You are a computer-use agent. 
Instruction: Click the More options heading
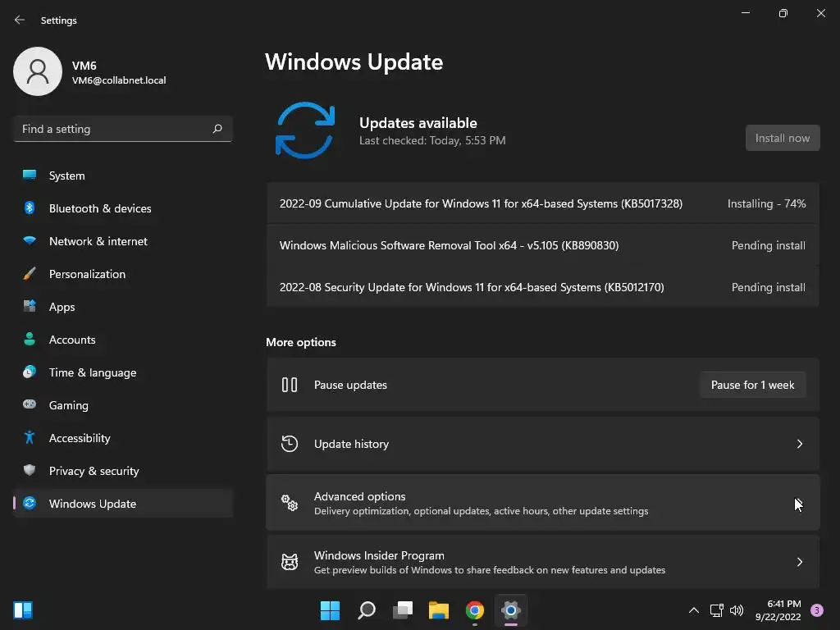point(301,342)
